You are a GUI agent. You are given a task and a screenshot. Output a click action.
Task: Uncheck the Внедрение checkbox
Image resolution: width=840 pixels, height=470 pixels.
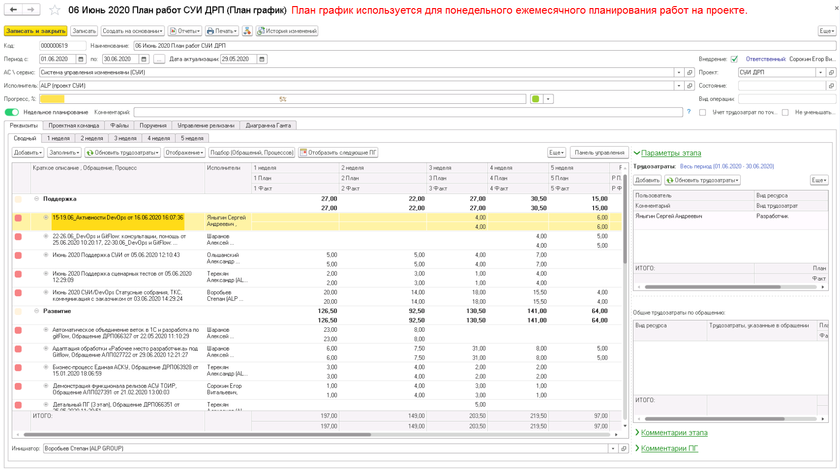coord(734,59)
